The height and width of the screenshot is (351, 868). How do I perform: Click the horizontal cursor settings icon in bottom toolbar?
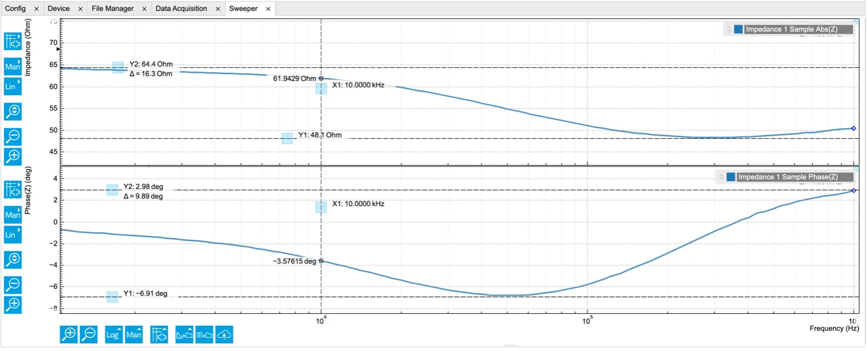coord(159,335)
